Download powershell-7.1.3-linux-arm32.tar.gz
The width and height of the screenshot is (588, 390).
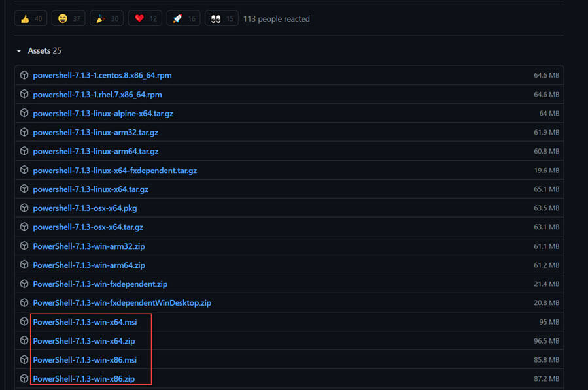[95, 132]
